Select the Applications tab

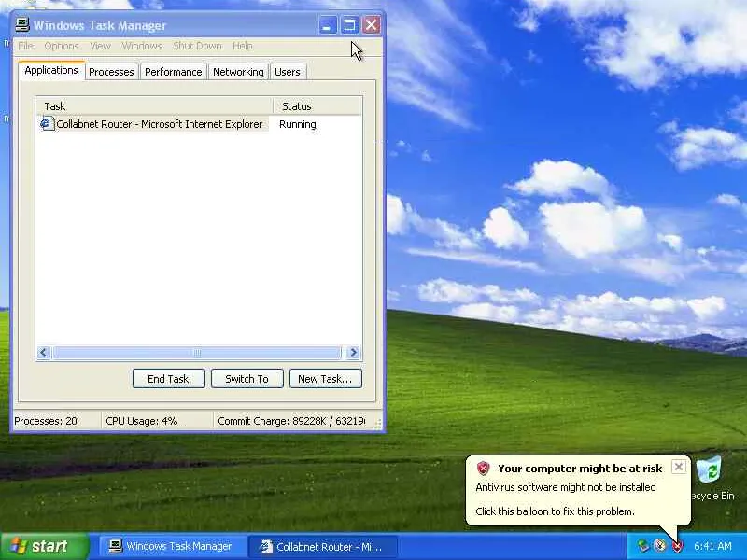51,71
